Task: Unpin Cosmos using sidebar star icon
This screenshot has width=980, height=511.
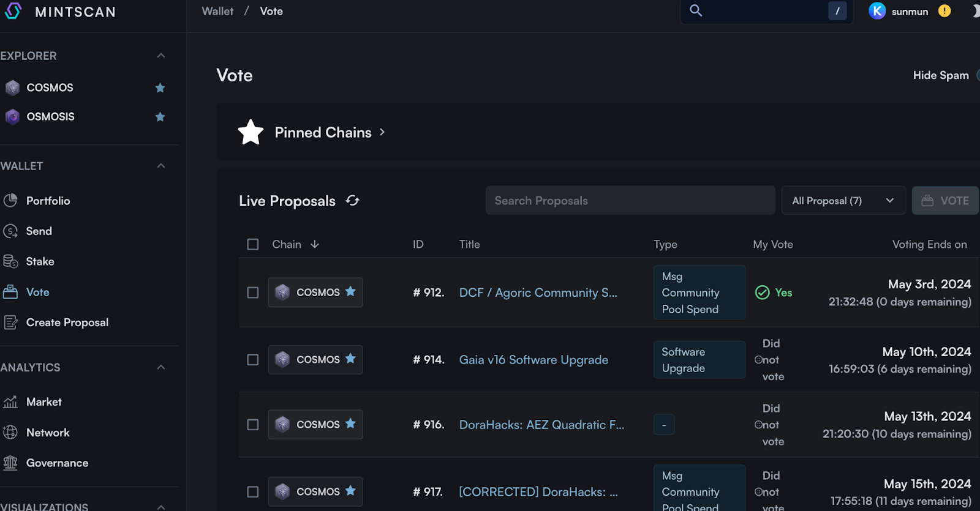Action: pyautogui.click(x=160, y=88)
